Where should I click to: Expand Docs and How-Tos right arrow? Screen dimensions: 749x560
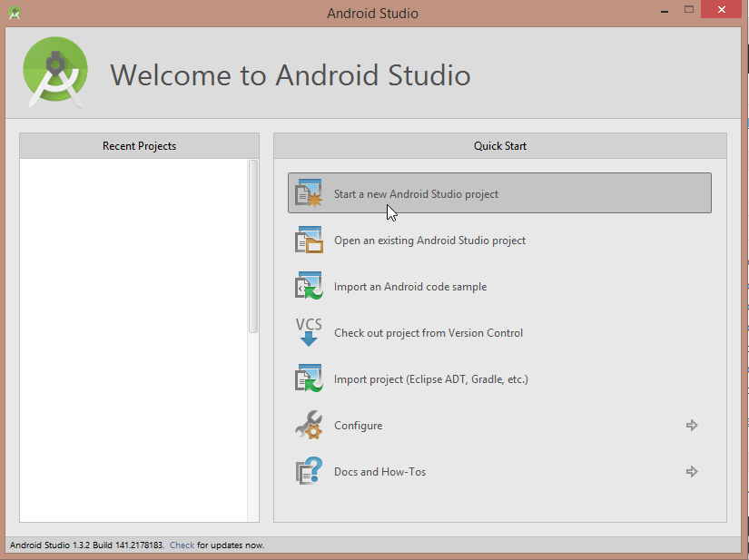pos(692,472)
